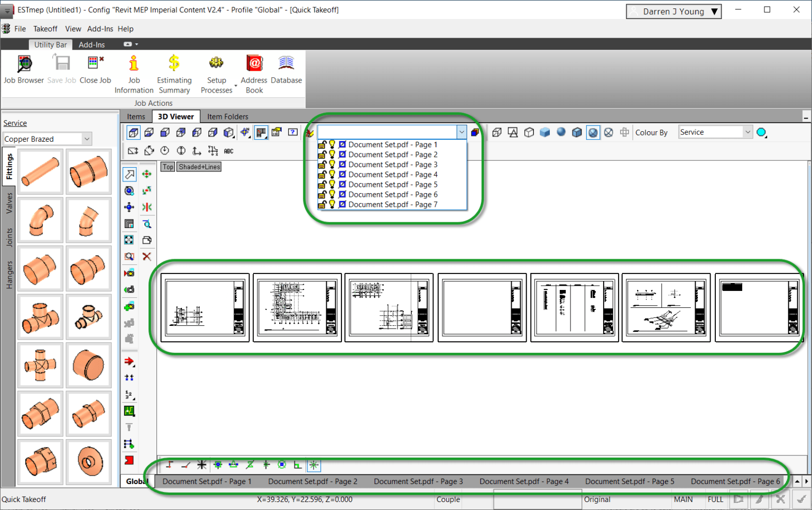This screenshot has height=510, width=812.
Task: Expand the Copper Brazed service dropdown
Action: pos(86,139)
